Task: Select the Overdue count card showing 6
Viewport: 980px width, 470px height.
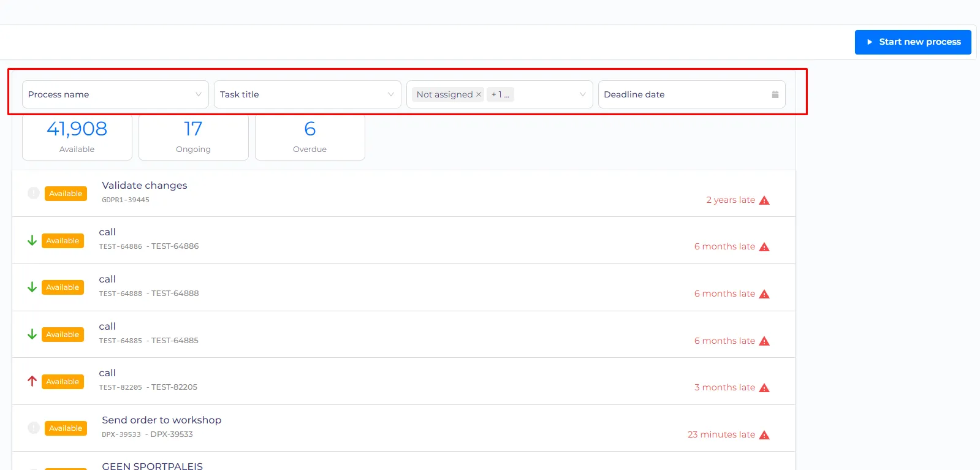Action: (x=310, y=137)
